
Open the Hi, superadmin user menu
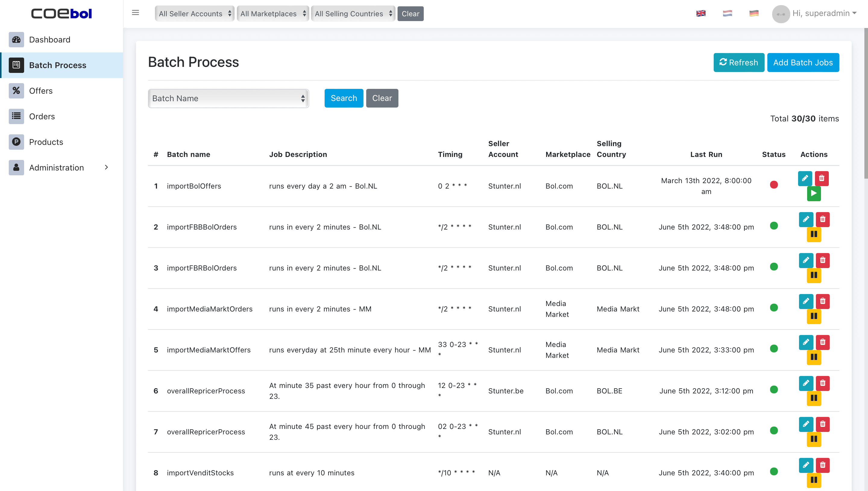[824, 14]
